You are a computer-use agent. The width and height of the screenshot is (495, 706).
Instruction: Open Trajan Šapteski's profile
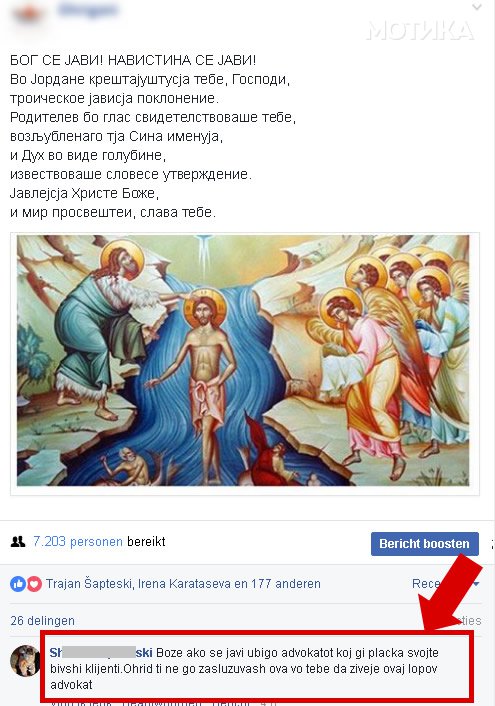[x=89, y=584]
